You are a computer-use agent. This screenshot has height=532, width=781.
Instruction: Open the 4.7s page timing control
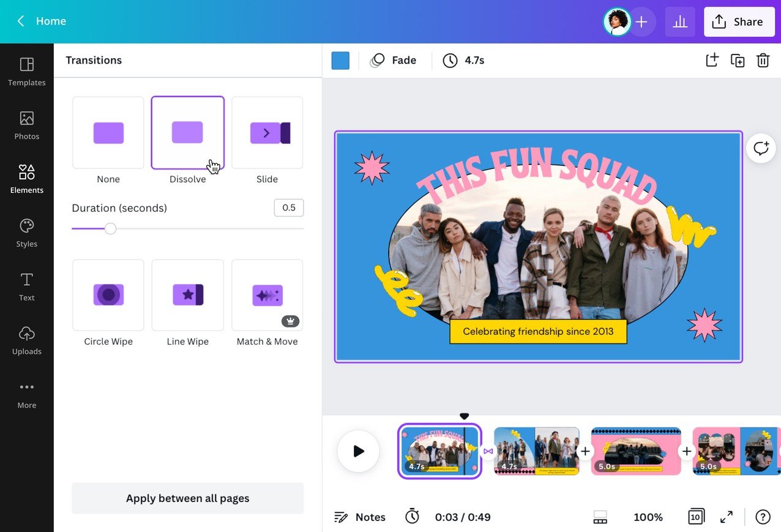pos(464,60)
